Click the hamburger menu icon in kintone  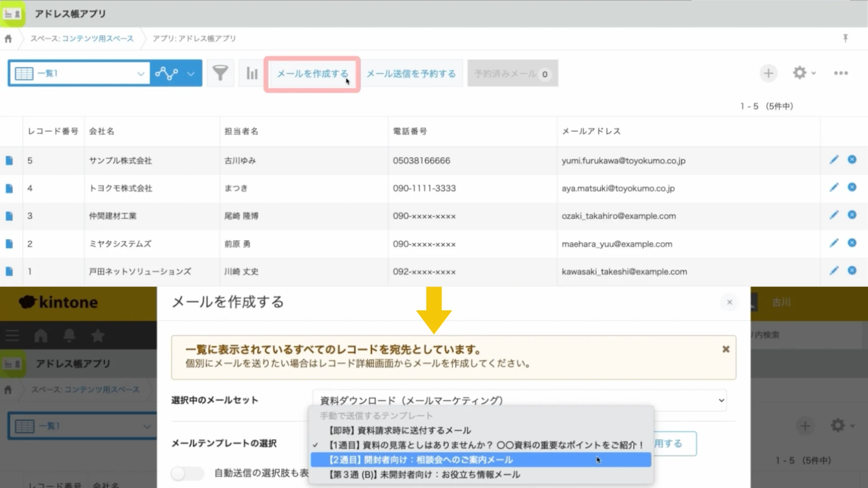point(12,335)
